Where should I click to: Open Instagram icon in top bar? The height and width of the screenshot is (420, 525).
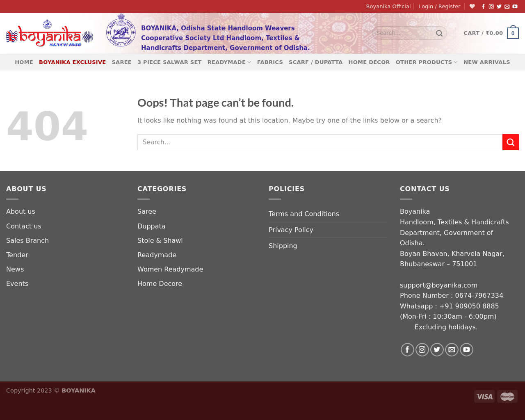491,7
